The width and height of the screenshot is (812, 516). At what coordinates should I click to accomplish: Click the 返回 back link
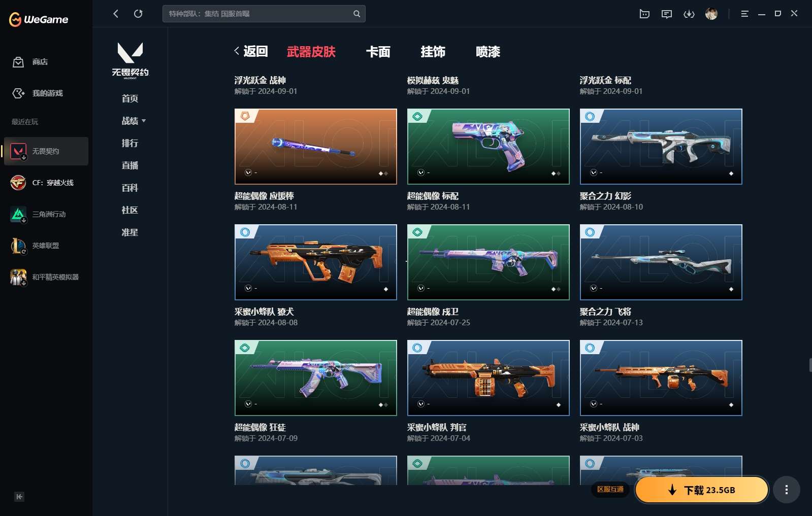[x=251, y=51]
